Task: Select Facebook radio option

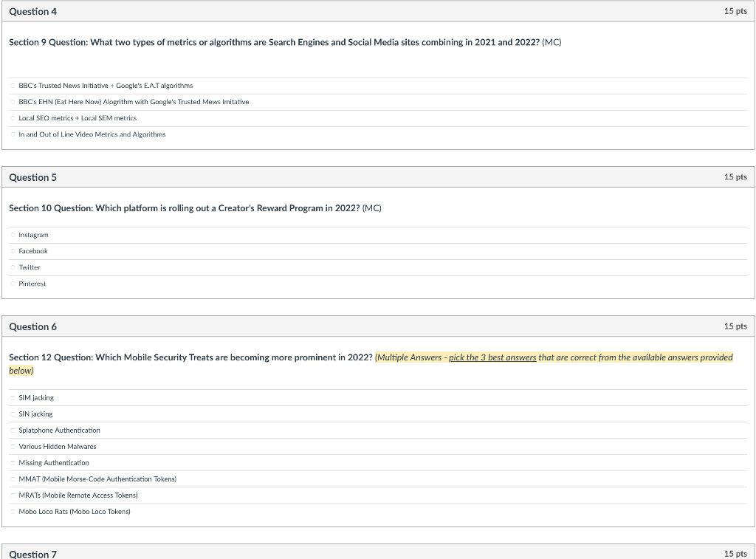Action: pos(13,251)
